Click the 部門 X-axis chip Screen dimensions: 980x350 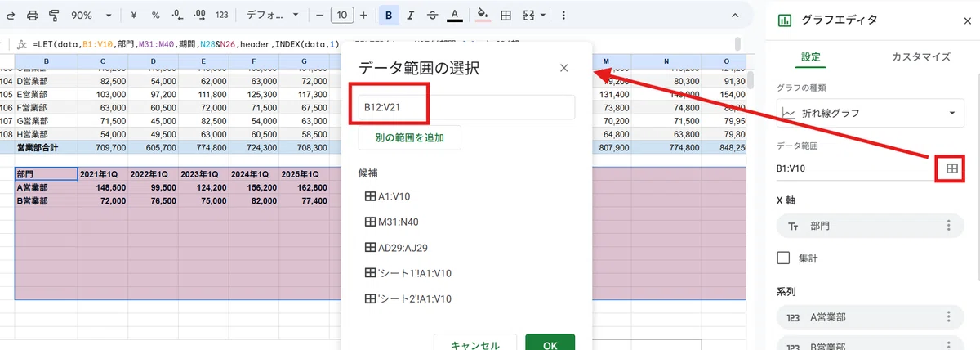871,226
